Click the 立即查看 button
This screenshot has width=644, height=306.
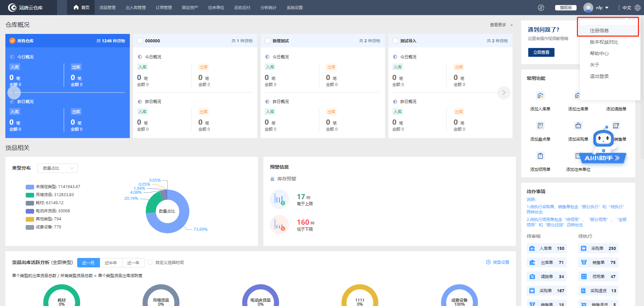pos(541,52)
